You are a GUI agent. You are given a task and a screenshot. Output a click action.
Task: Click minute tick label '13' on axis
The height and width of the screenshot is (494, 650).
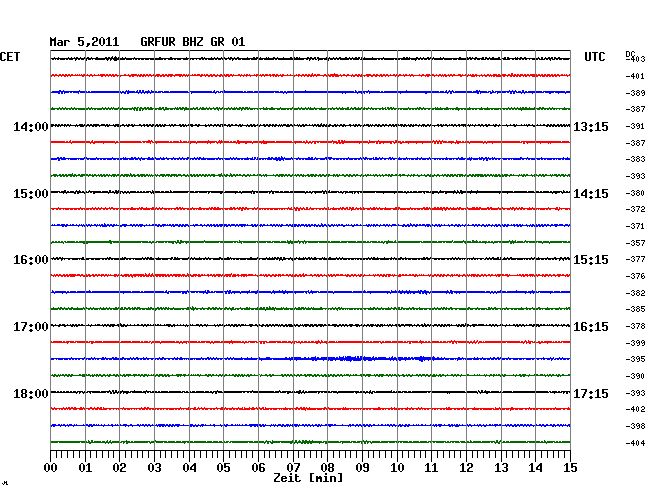[501, 467]
